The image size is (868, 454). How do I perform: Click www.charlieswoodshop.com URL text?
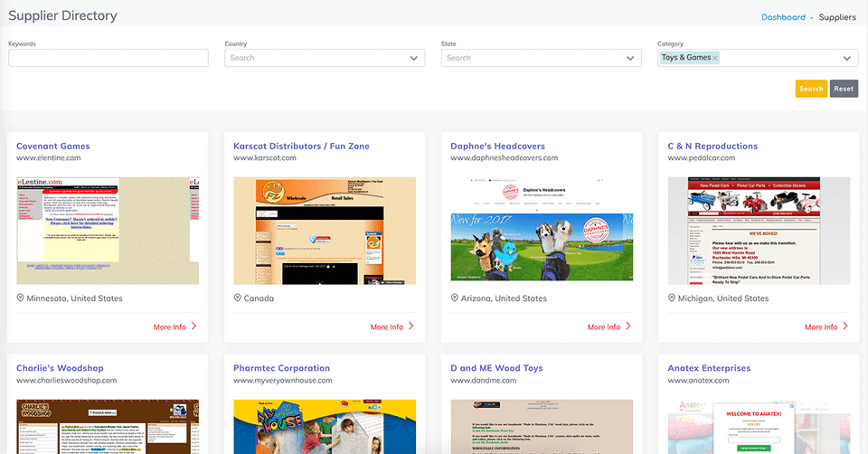pos(66,381)
